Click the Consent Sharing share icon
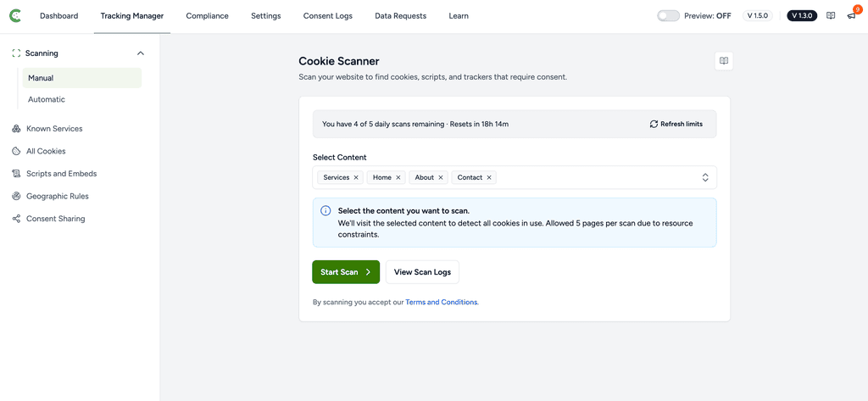The width and height of the screenshot is (868, 401). pyautogui.click(x=16, y=219)
